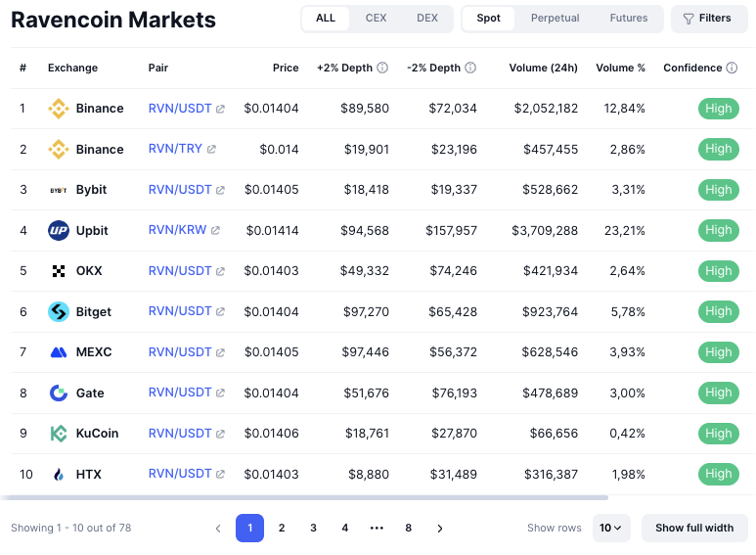Go to next page using arrow
The height and width of the screenshot is (555, 756).
[440, 528]
